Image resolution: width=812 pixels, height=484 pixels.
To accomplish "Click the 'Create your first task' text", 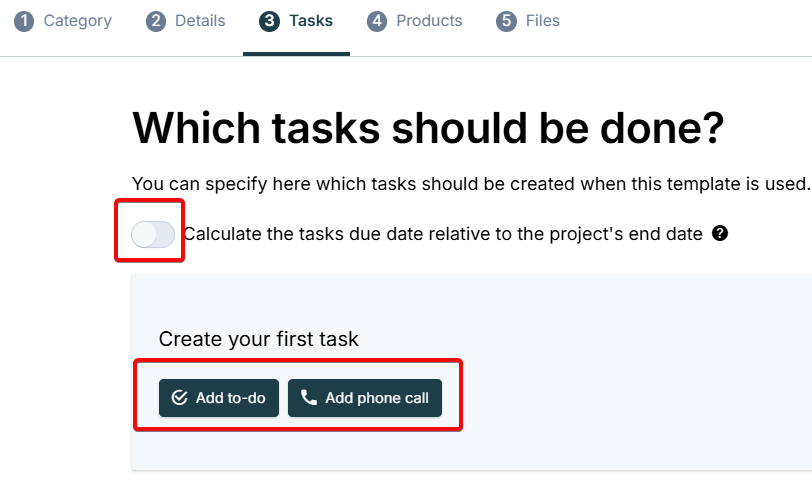I will click(258, 340).
